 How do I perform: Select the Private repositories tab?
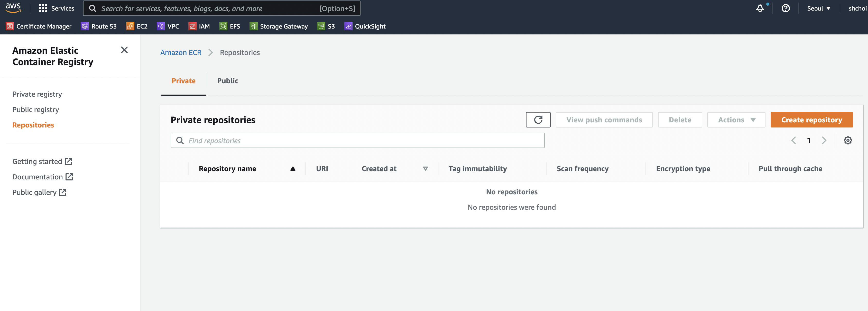pos(183,81)
